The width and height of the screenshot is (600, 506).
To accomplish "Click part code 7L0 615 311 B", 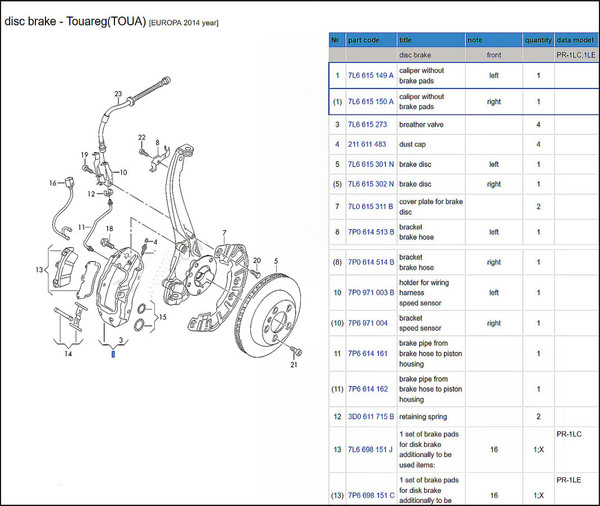I will pos(370,206).
